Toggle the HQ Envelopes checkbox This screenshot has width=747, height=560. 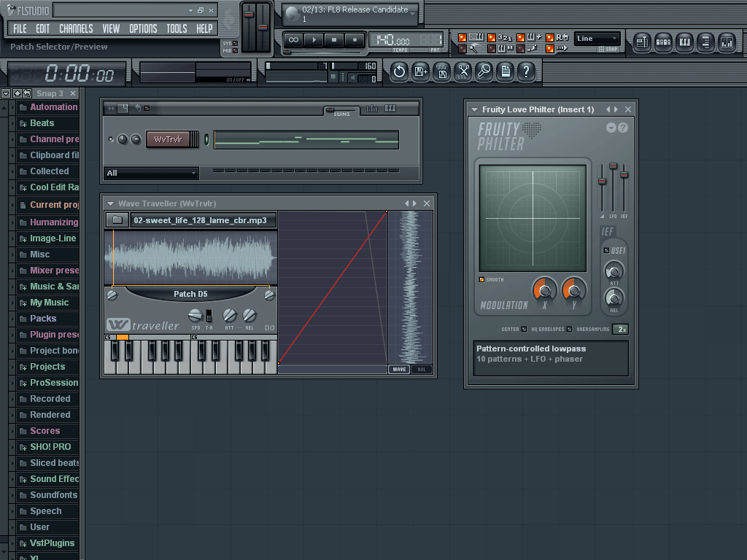click(569, 329)
